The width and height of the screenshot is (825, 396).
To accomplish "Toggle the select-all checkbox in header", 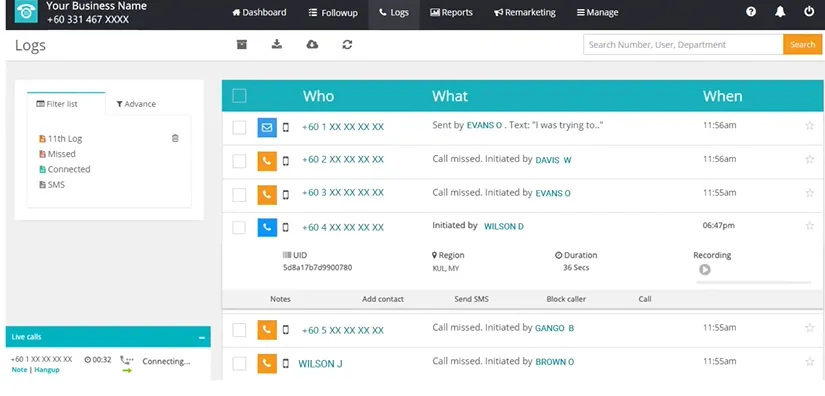I will pyautogui.click(x=239, y=96).
